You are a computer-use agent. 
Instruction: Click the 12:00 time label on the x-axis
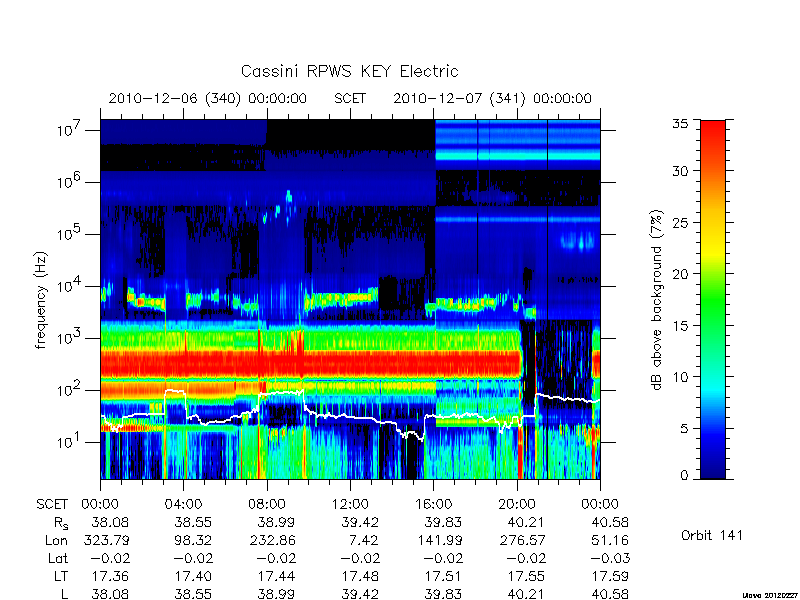(x=350, y=504)
